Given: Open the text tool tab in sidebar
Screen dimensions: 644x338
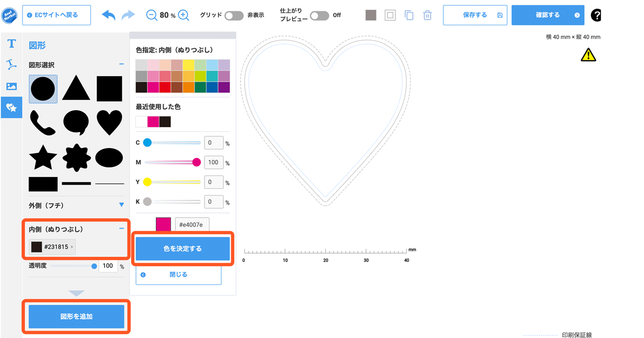Looking at the screenshot, I should 11,43.
